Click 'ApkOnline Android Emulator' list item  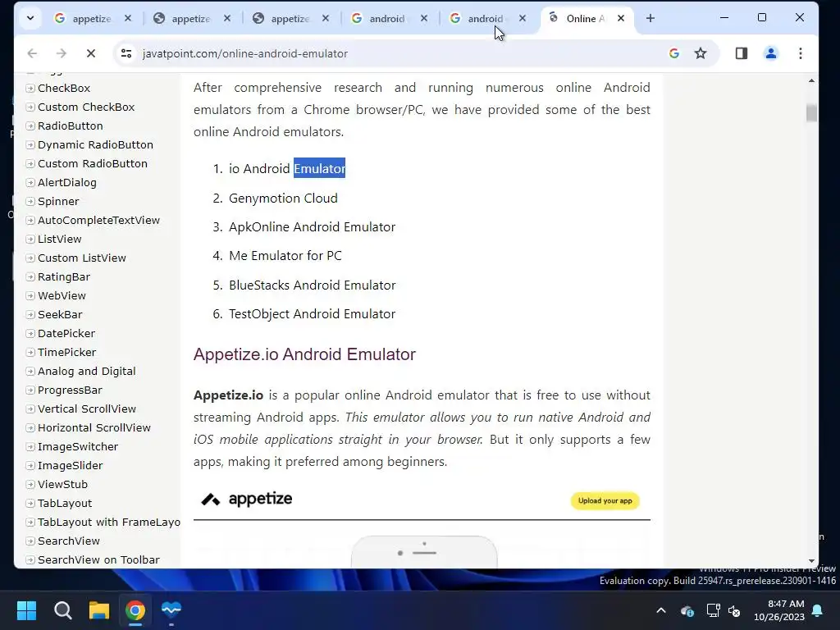[313, 227]
